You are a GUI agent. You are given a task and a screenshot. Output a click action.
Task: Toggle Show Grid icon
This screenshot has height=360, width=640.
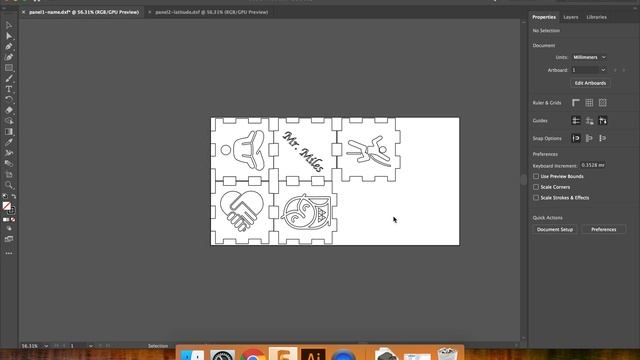(589, 103)
